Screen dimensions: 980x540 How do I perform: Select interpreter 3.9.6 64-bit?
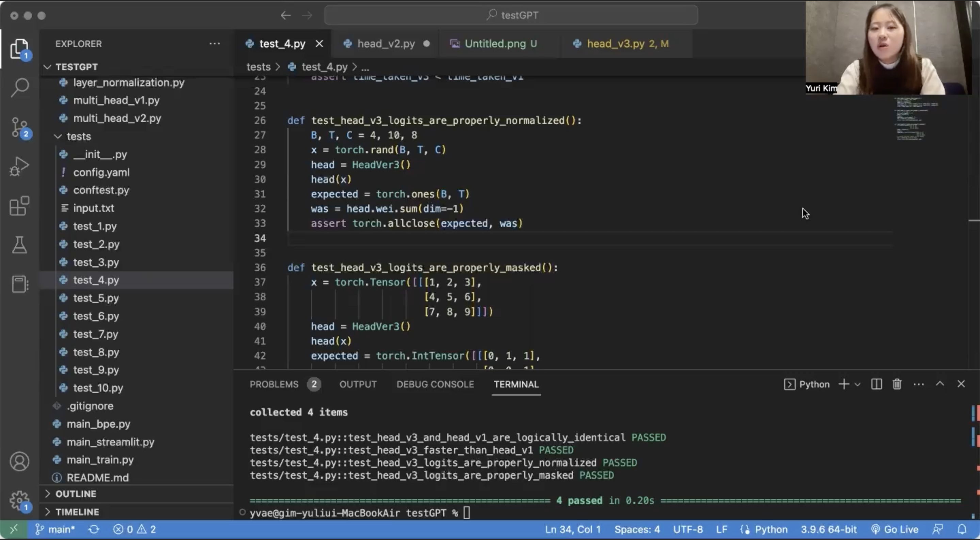click(x=829, y=529)
